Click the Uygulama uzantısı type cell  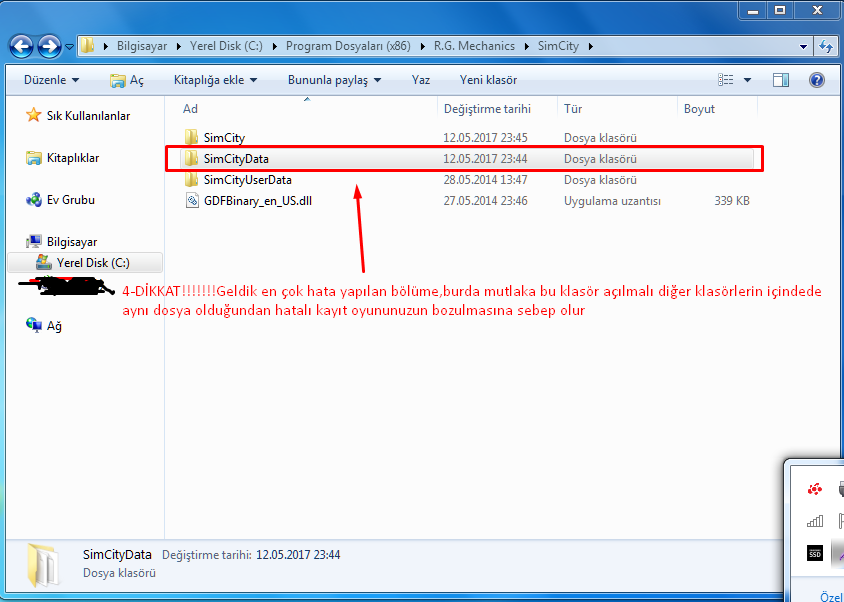click(x=612, y=201)
